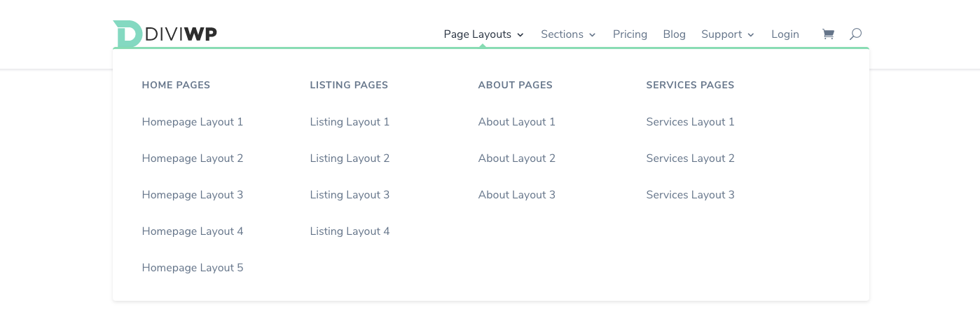Image resolution: width=980 pixels, height=319 pixels.
Task: Select Homepage Layout 3
Action: pos(193,195)
